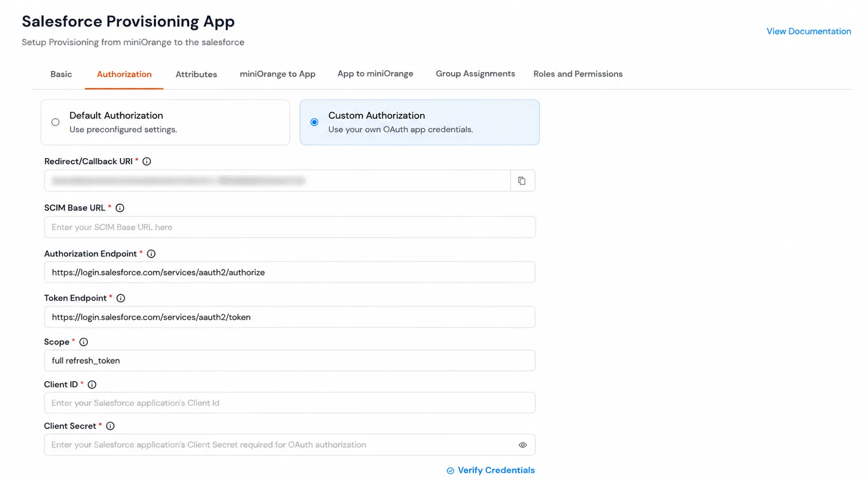Open the Authorization tab
Screen dimensions: 868x481
pyautogui.click(x=124, y=74)
